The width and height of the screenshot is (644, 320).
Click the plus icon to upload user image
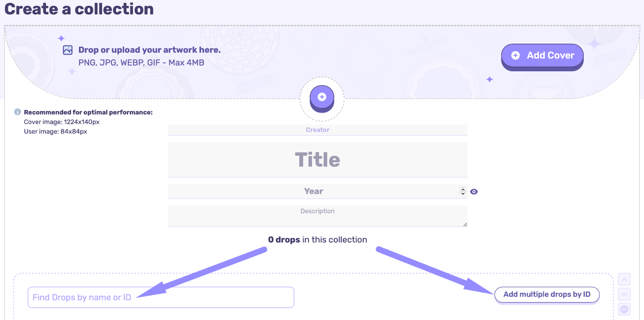(x=322, y=96)
